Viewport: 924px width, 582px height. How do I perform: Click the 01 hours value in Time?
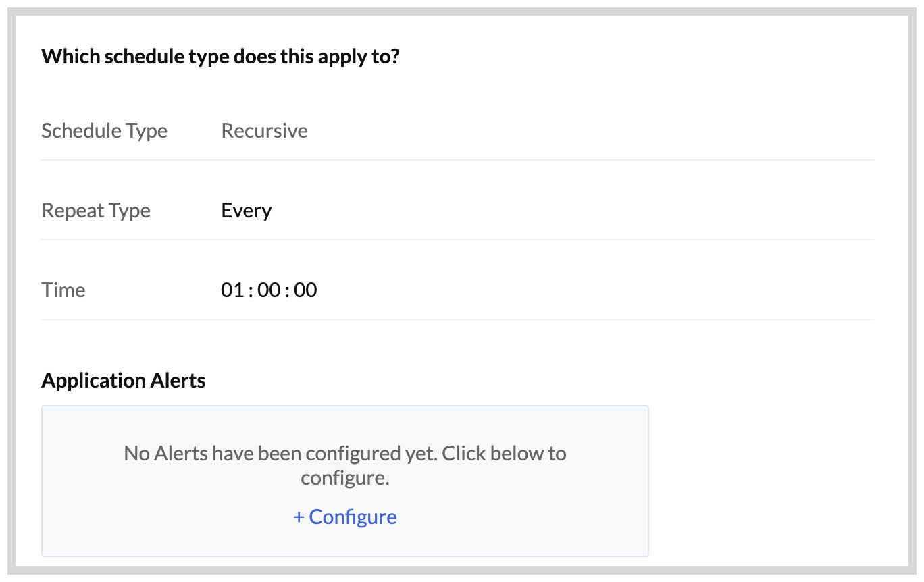(x=231, y=290)
